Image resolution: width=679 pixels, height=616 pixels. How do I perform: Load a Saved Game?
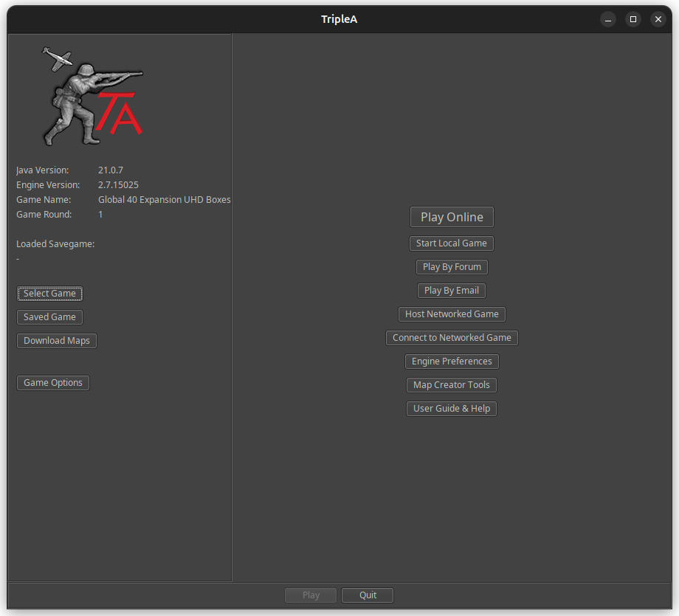click(49, 316)
